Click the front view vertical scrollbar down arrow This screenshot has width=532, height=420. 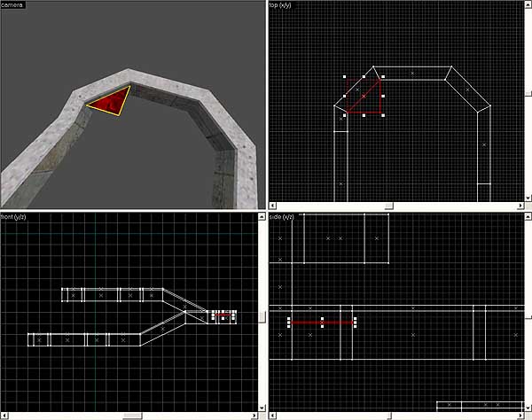point(262,408)
